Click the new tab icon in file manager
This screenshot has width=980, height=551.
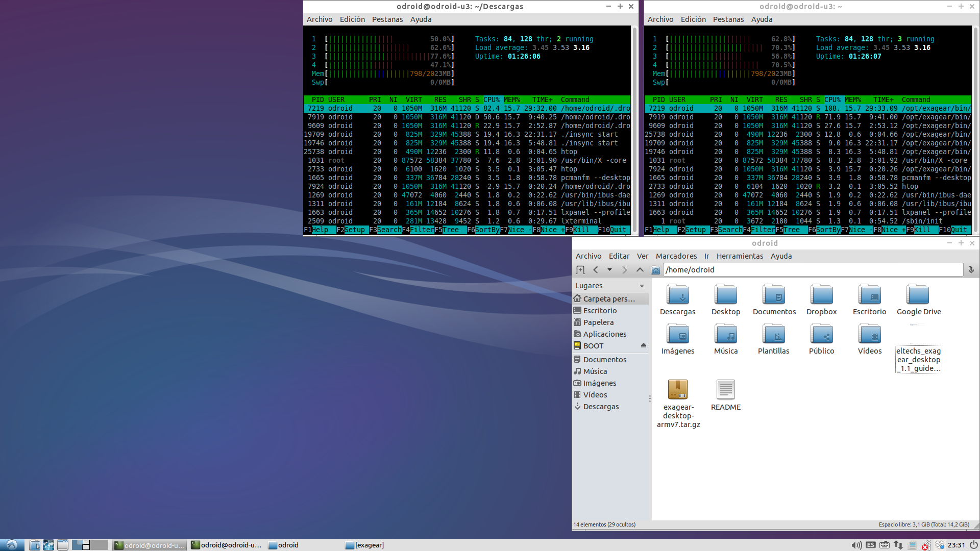click(x=580, y=270)
